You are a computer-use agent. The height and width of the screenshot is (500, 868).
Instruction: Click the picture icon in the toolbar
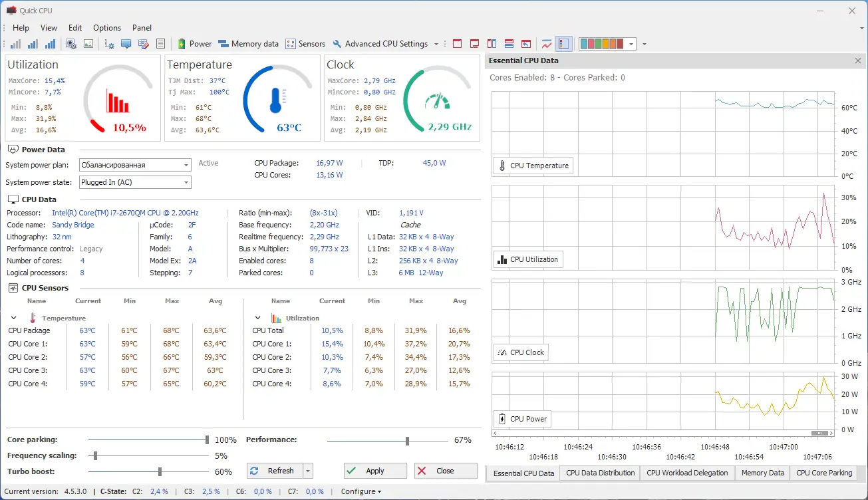(88, 44)
